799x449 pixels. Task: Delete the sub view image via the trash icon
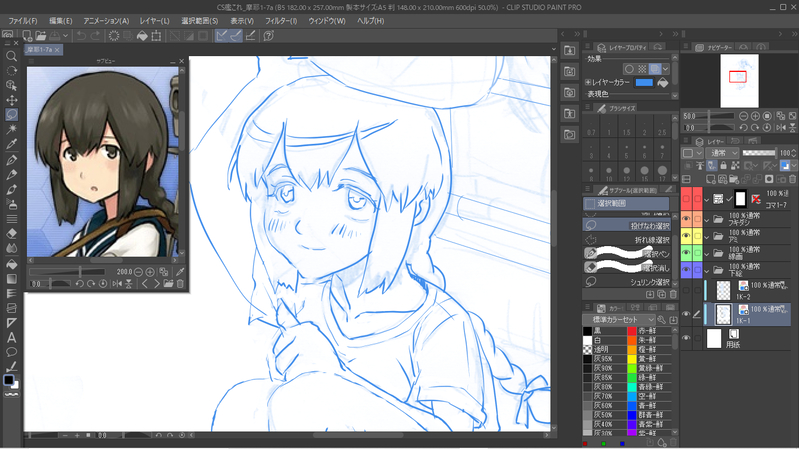(x=180, y=284)
